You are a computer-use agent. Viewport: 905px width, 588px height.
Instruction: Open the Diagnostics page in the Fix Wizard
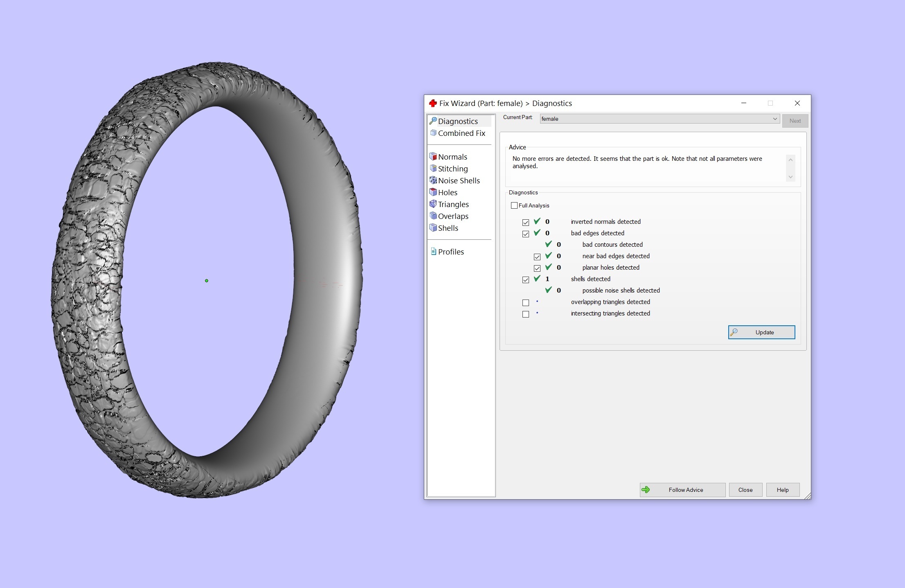point(457,121)
